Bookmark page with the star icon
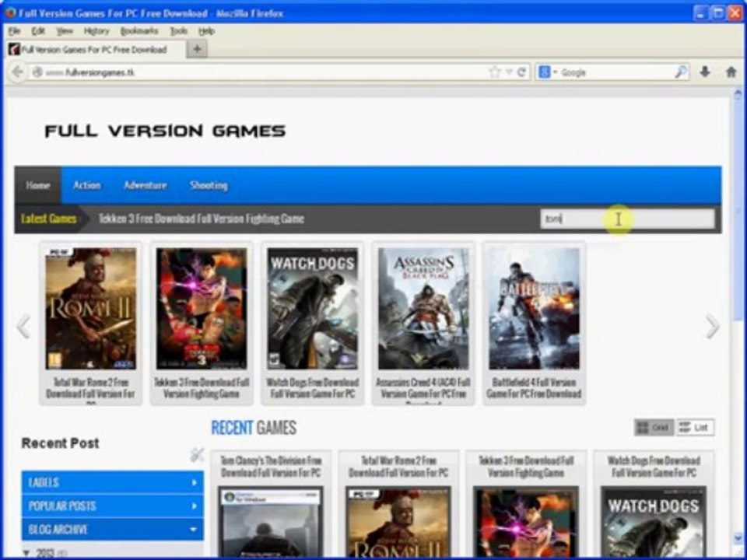Image resolution: width=747 pixels, height=560 pixels. (x=495, y=72)
